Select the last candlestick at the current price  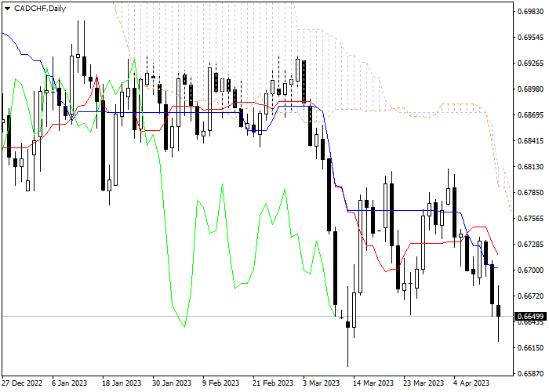(x=498, y=310)
